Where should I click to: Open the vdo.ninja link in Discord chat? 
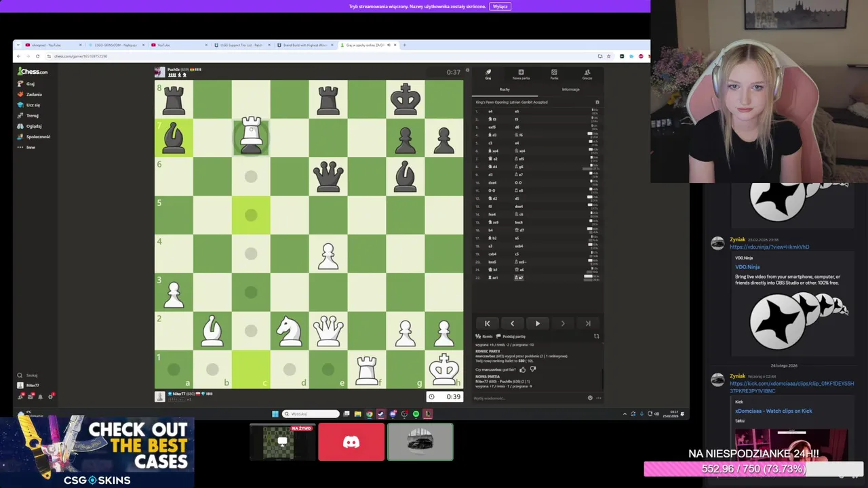(769, 247)
